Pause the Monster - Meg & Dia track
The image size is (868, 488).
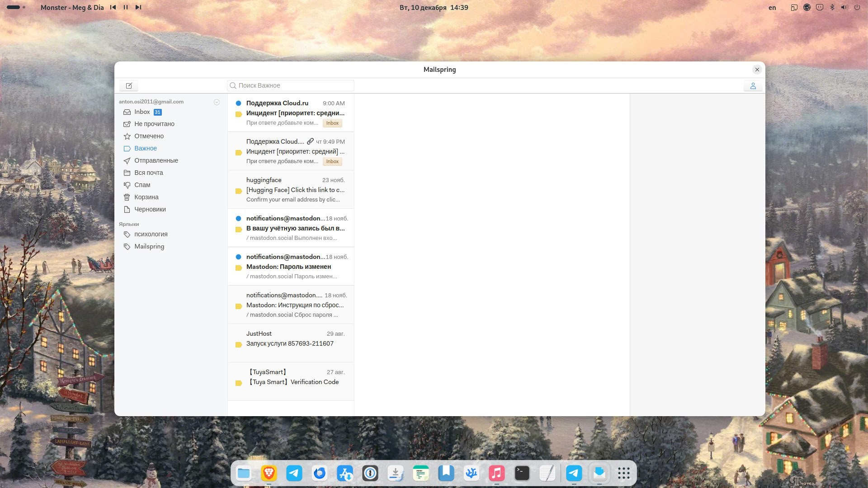coord(126,7)
